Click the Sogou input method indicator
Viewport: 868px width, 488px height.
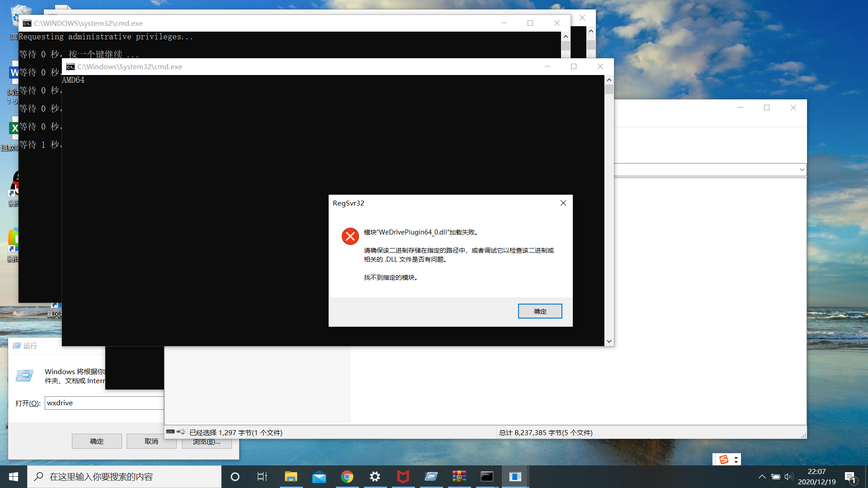pos(724,460)
